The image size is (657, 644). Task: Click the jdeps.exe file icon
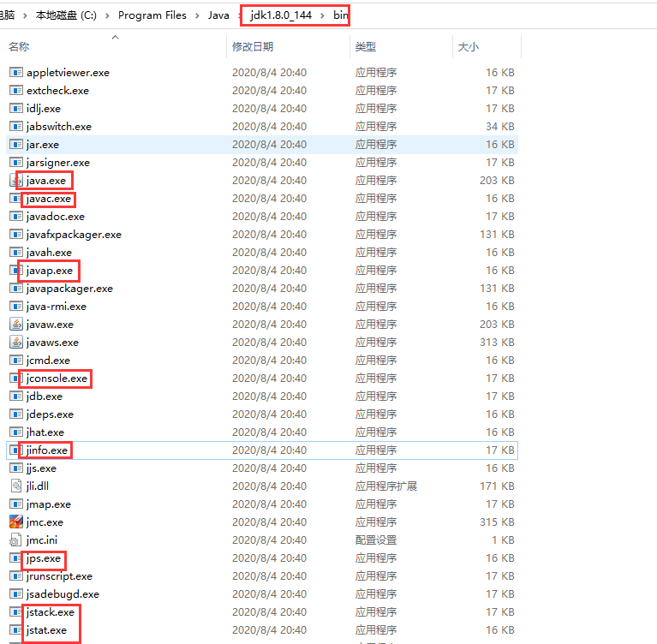tap(16, 414)
